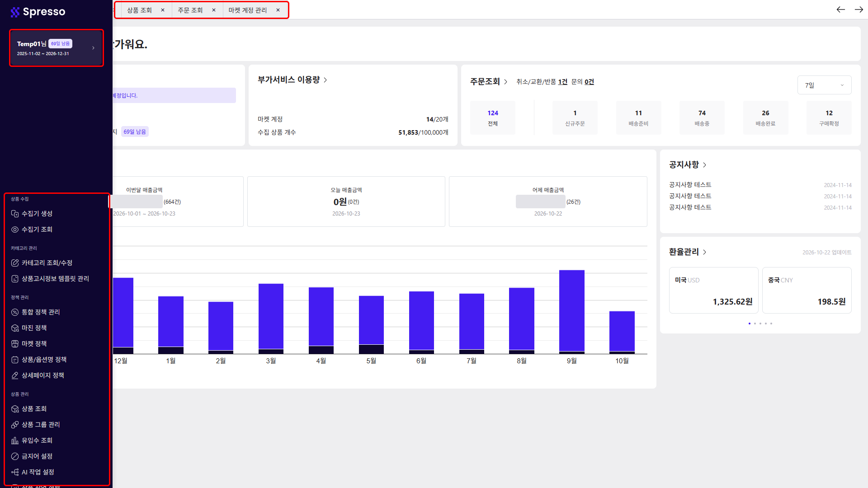Image resolution: width=868 pixels, height=488 pixels.
Task: Click the 금지어 설정 prohibition icon
Action: click(x=15, y=456)
